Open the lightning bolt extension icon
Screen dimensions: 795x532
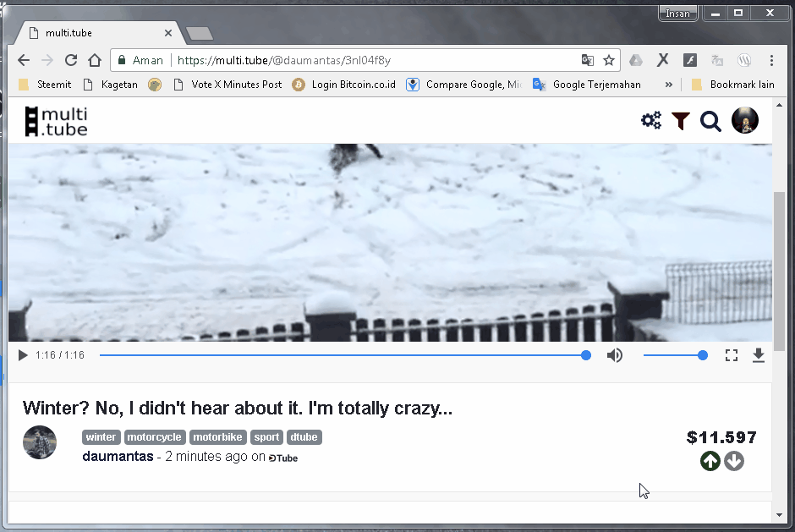click(690, 60)
